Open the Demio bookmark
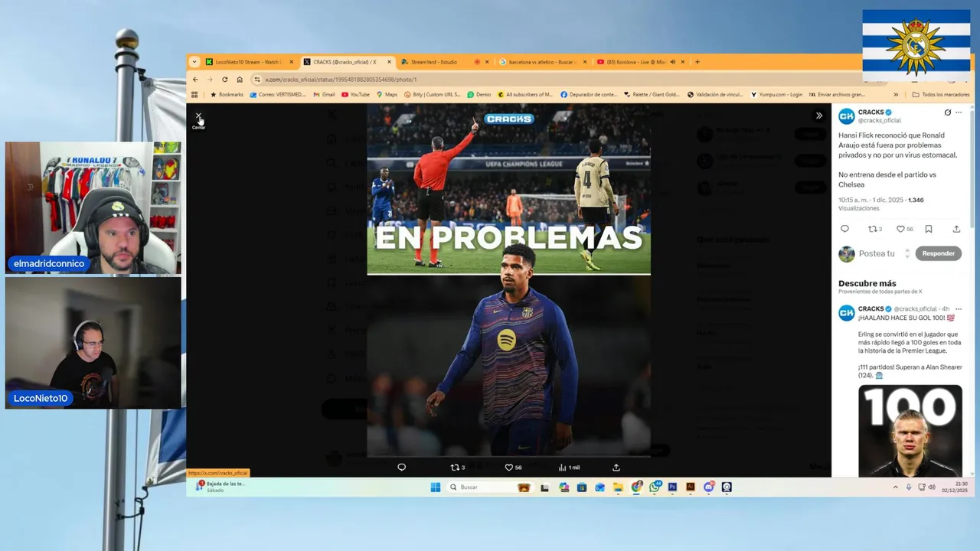 [x=479, y=95]
